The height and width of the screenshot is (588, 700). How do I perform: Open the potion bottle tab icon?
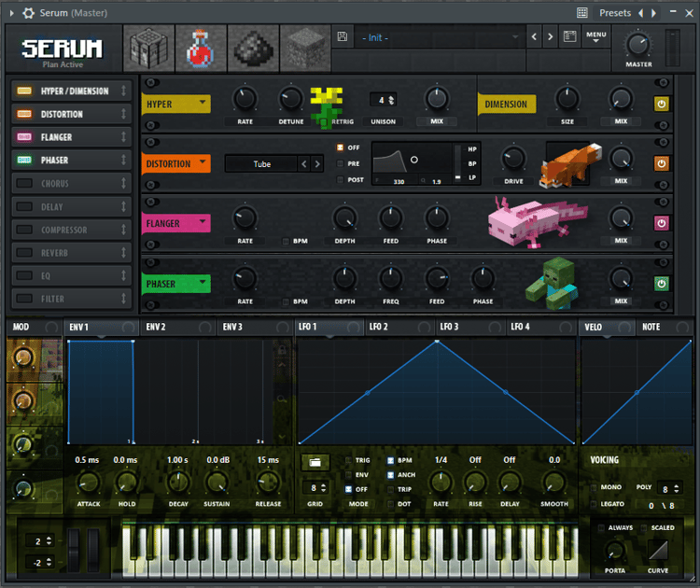pos(201,49)
